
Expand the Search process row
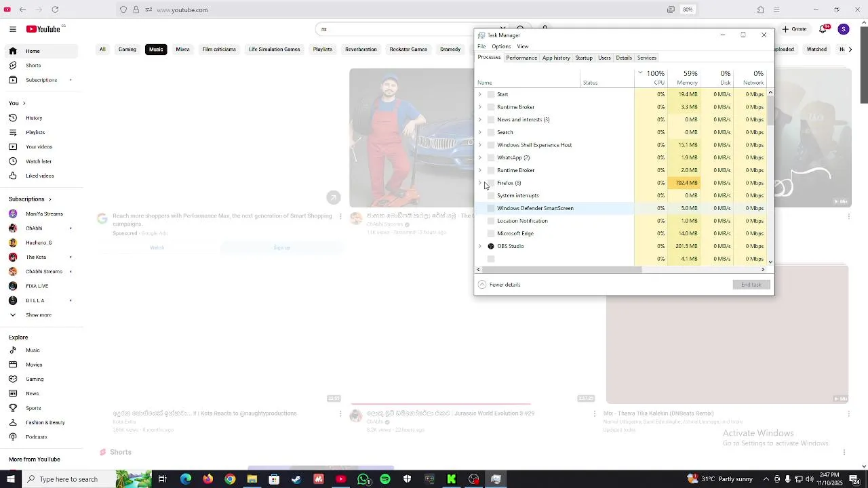(480, 132)
